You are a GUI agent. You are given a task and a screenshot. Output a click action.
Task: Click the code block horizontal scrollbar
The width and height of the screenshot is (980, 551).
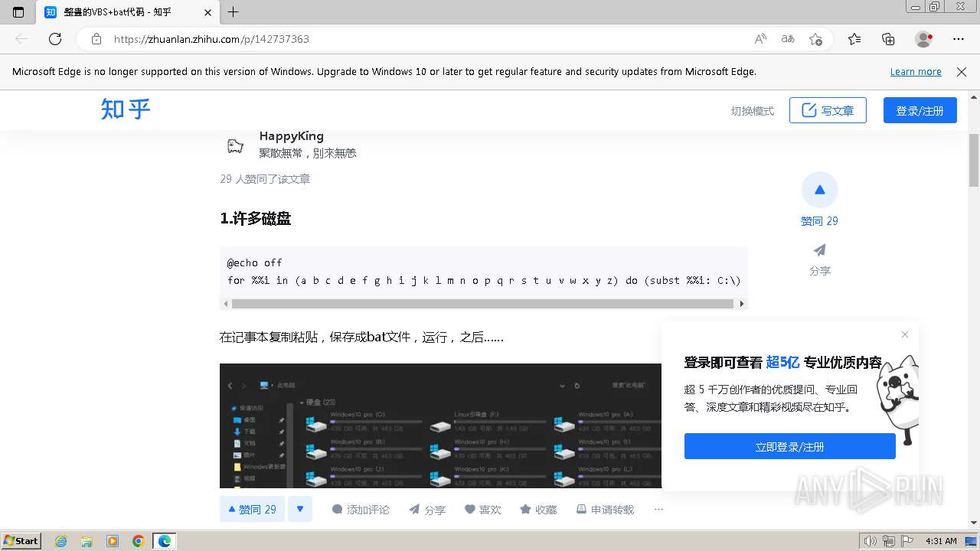[x=482, y=304]
